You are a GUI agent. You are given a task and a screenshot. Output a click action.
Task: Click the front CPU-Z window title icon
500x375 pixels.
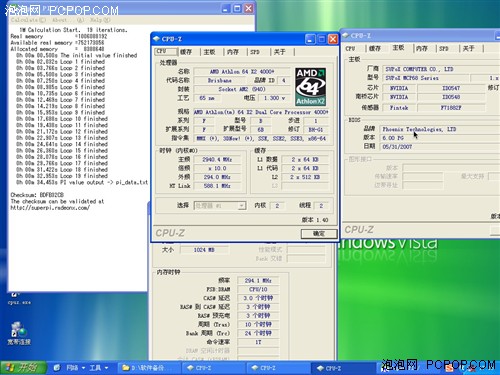156,39
